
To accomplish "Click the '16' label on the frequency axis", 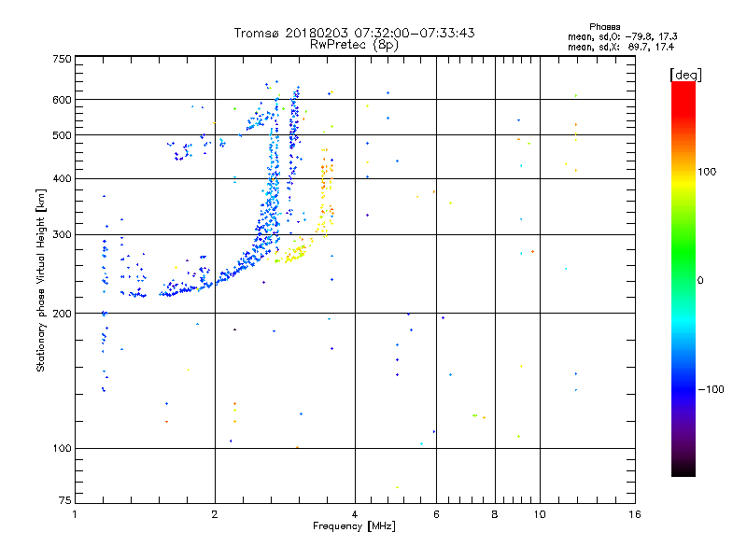I will [x=635, y=514].
